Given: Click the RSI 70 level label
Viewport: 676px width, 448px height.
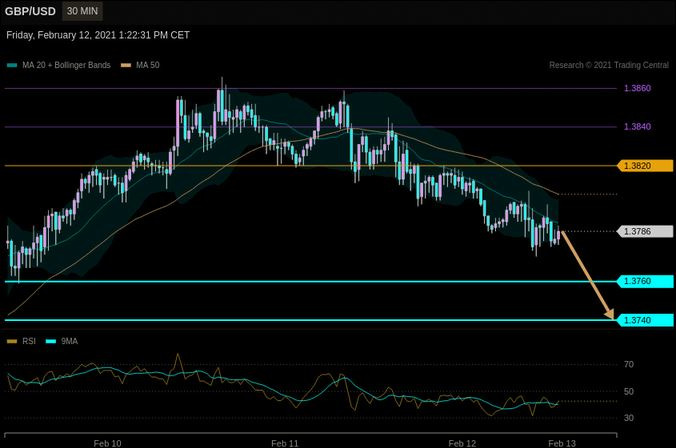Looking at the screenshot, I should coord(629,365).
